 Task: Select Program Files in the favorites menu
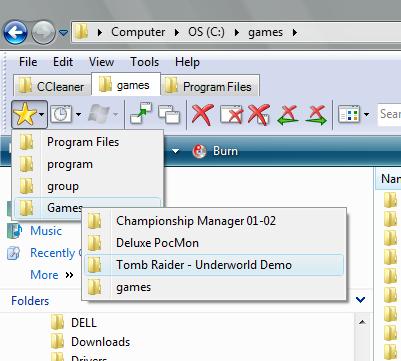point(88,142)
